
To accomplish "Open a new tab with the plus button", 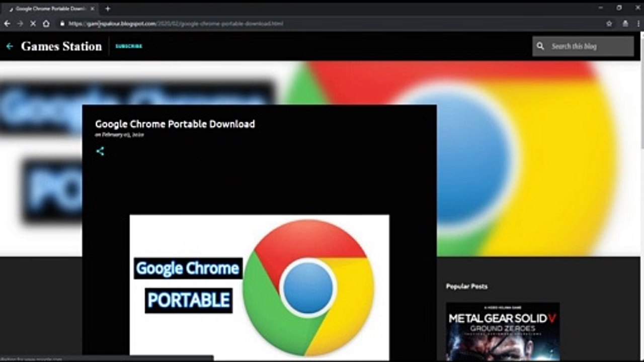I will pyautogui.click(x=108, y=9).
